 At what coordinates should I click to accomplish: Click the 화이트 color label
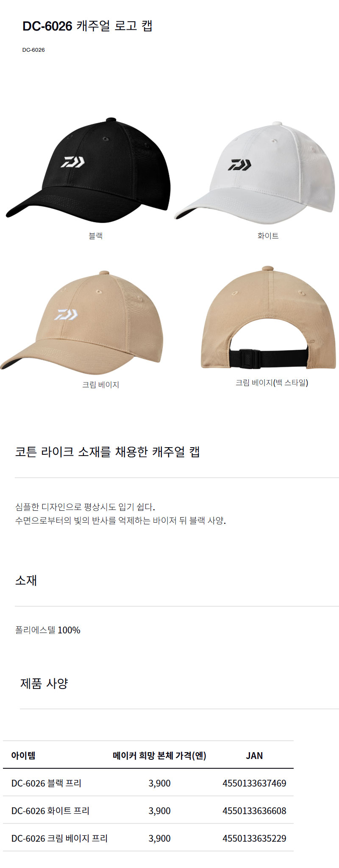tap(268, 236)
